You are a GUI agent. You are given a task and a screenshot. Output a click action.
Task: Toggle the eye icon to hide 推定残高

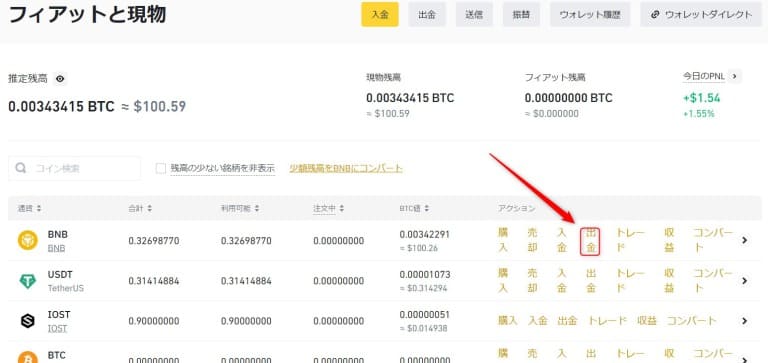pos(60,78)
